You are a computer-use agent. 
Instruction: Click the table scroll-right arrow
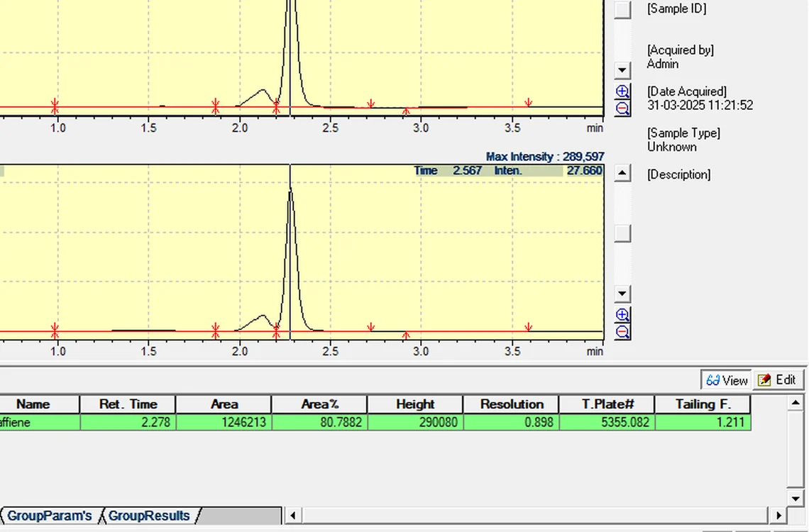pyautogui.click(x=778, y=515)
